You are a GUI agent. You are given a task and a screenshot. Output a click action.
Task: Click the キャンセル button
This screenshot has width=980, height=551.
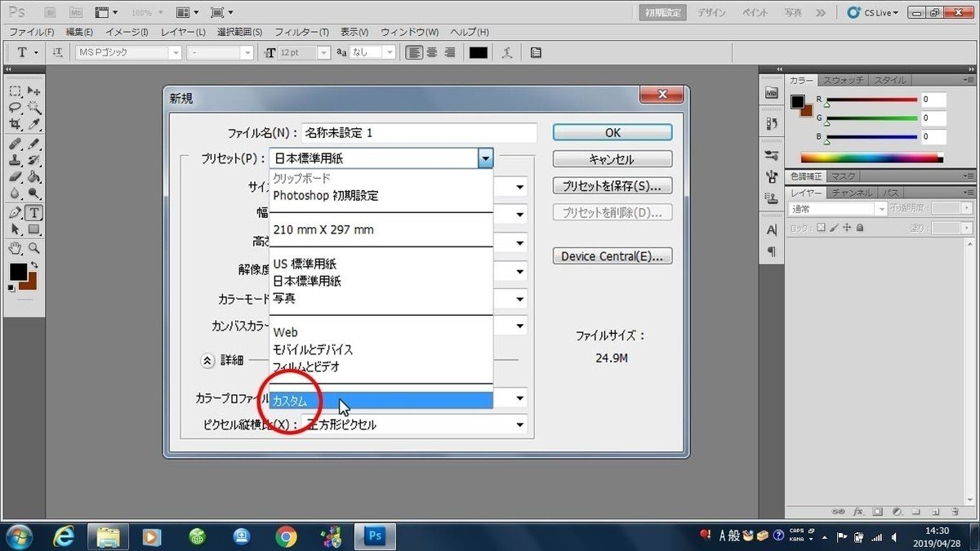click(612, 159)
